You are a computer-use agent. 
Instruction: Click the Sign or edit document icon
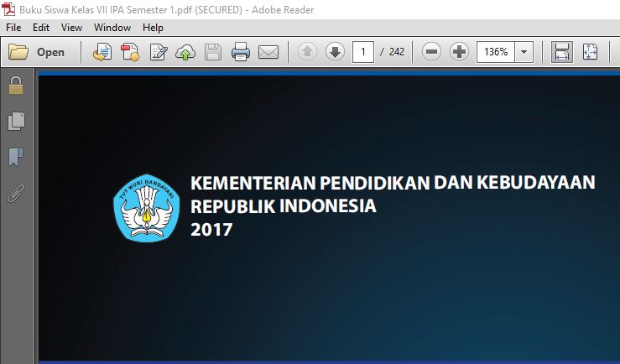(x=159, y=52)
